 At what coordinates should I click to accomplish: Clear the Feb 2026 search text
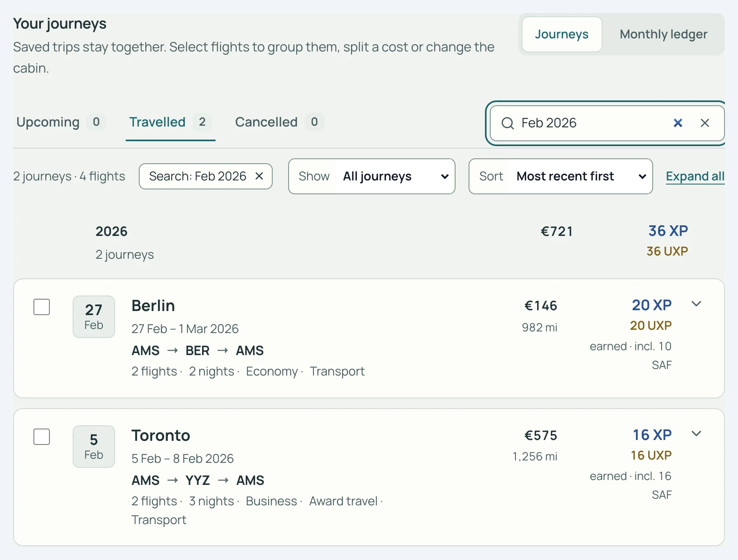coord(678,123)
